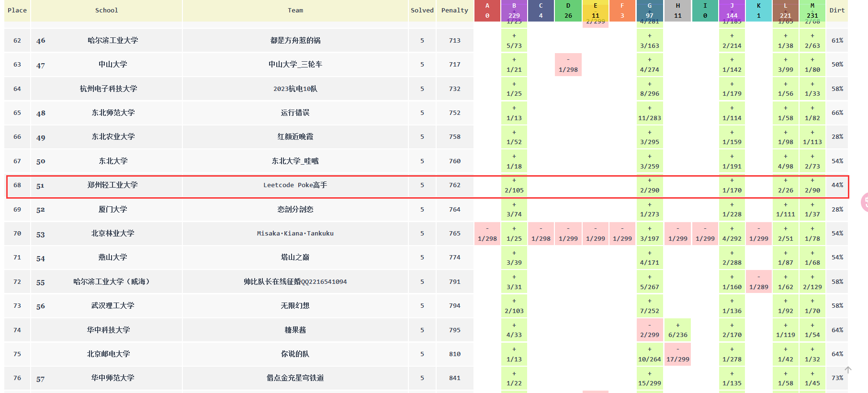Click school 郑州轻工业大学
Screen dimensions: 868x393
pos(113,185)
